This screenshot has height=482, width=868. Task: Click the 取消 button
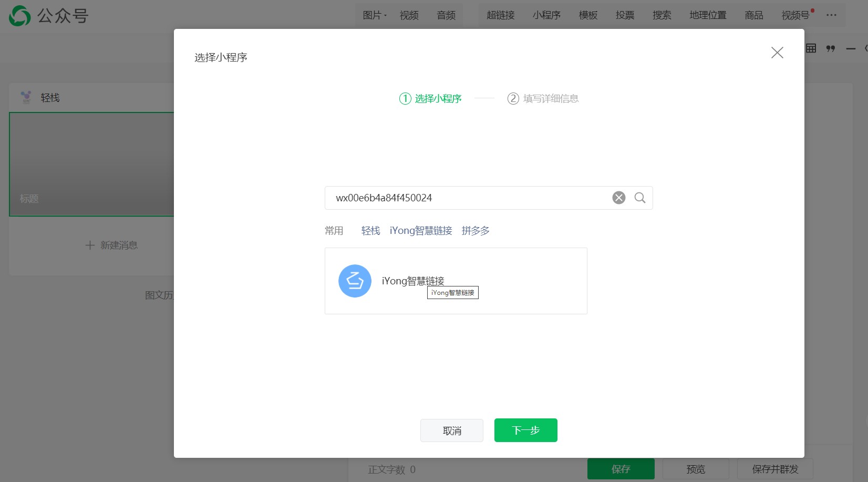(452, 430)
